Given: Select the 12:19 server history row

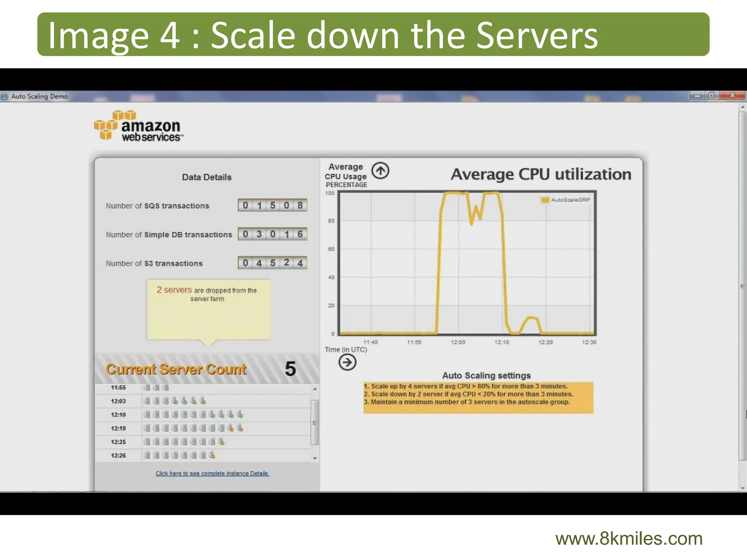Looking at the screenshot, I should [202, 428].
